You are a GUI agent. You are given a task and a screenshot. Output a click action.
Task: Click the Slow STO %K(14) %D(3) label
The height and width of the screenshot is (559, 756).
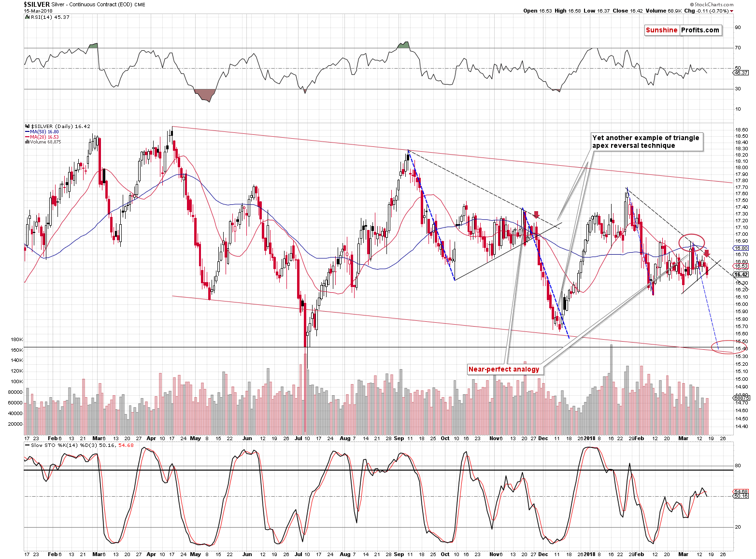(79, 445)
